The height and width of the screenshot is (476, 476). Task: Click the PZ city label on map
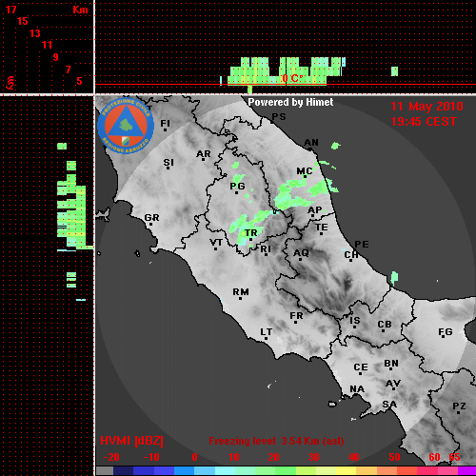[459, 406]
